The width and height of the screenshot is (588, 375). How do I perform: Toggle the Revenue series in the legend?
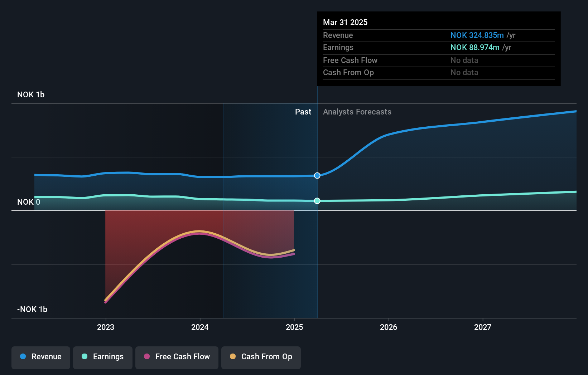click(x=41, y=357)
